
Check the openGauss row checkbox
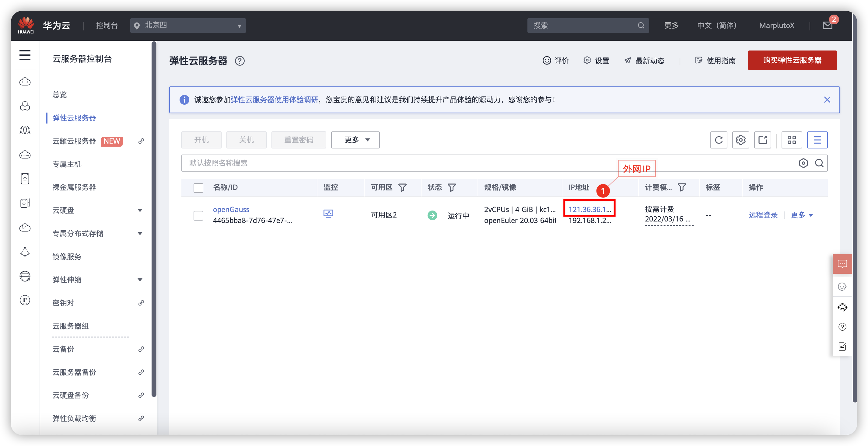[x=198, y=215]
